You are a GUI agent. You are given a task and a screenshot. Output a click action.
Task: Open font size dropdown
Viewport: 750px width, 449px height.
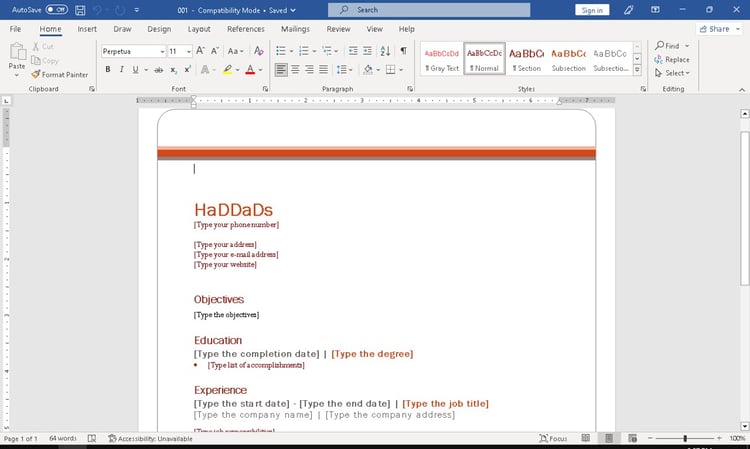pos(189,51)
